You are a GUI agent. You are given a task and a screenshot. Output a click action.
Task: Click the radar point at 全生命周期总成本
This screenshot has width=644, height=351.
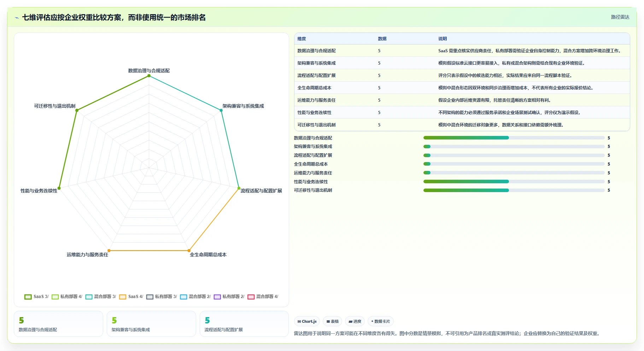pyautogui.click(x=189, y=251)
